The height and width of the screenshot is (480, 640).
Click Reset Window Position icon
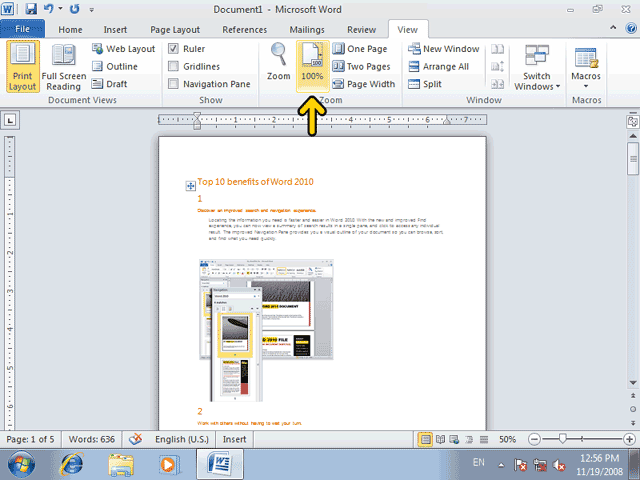(x=497, y=84)
